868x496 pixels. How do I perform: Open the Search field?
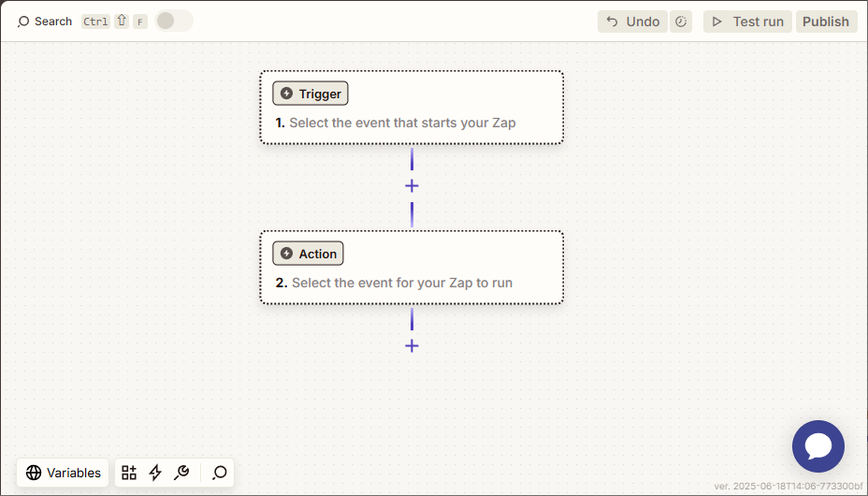(44, 22)
